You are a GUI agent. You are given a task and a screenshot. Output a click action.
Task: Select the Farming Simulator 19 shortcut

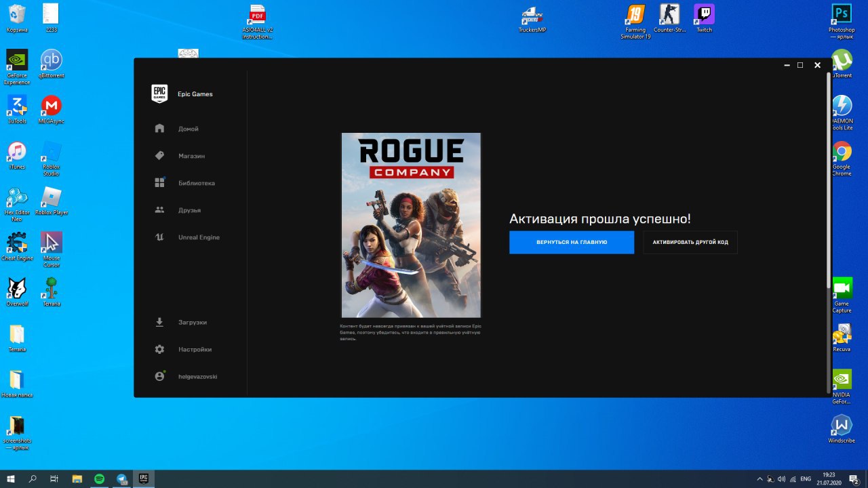[x=635, y=22]
